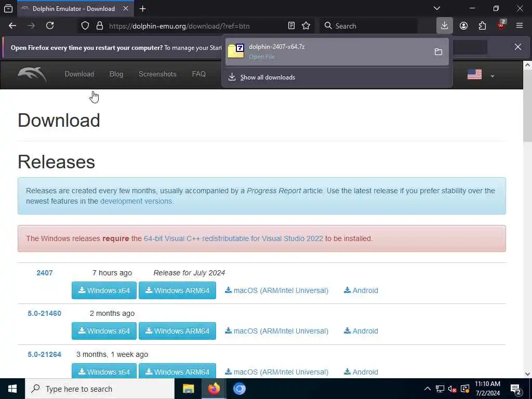Toggle Reader View icon in address bar
The image size is (532, 399).
[291, 26]
